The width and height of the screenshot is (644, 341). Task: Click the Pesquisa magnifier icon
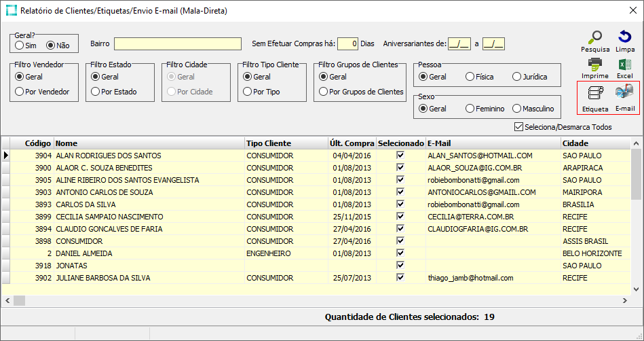tap(595, 37)
